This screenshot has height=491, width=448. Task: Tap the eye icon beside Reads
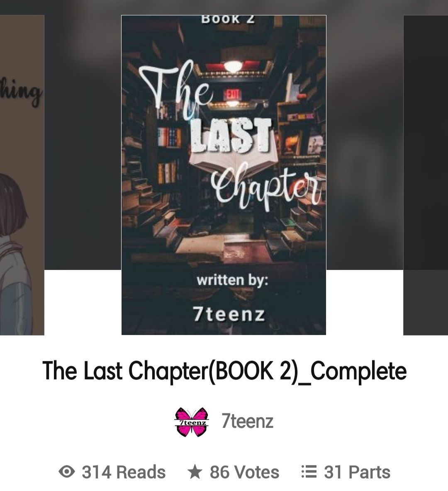[67, 472]
